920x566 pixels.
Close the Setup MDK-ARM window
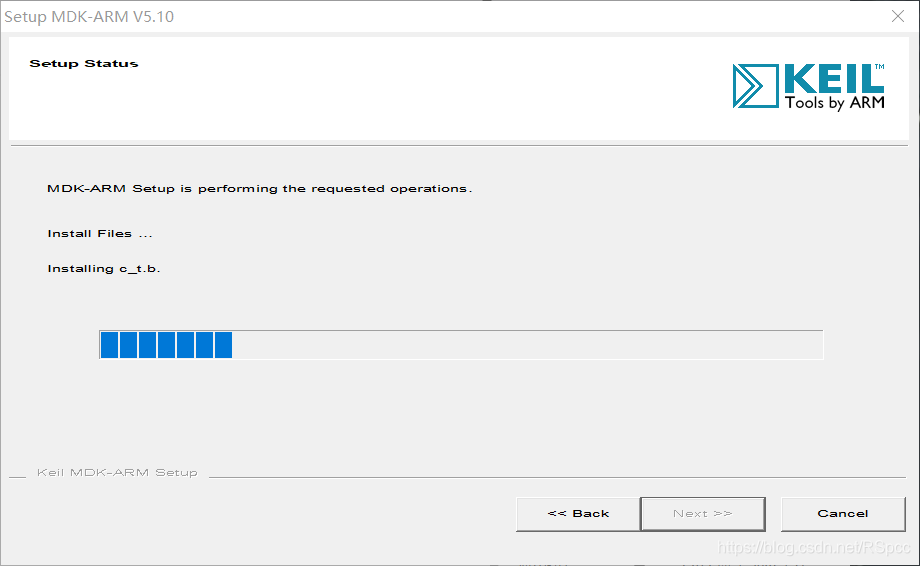coord(898,16)
